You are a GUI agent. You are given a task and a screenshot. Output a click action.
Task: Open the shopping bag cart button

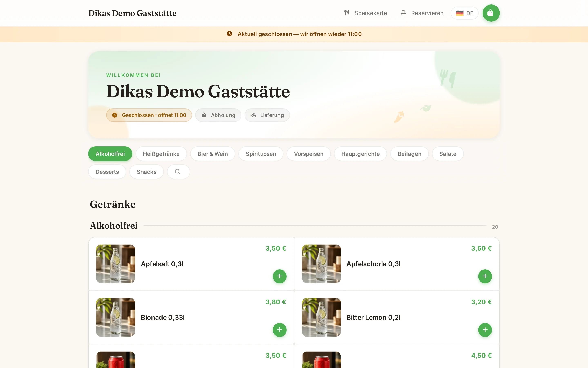click(x=491, y=13)
